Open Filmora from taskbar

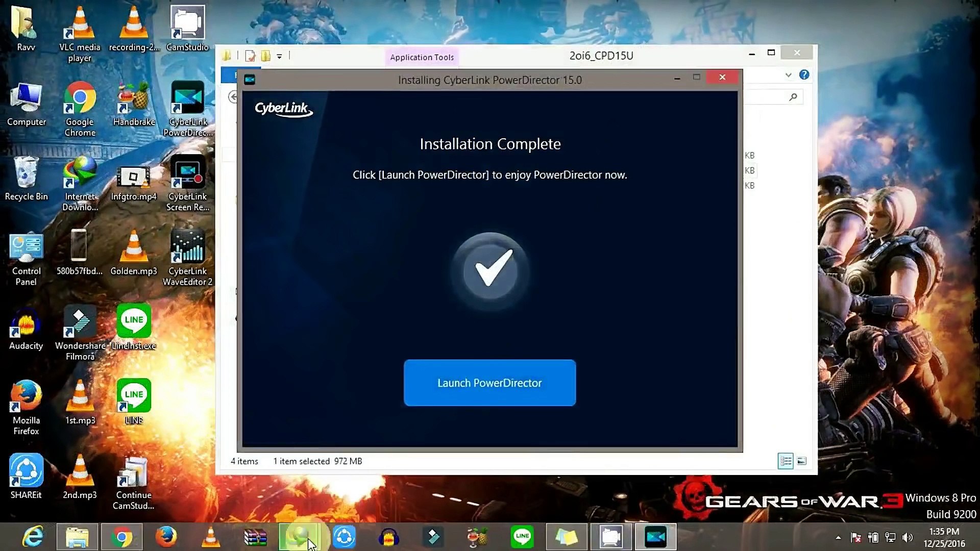[433, 537]
